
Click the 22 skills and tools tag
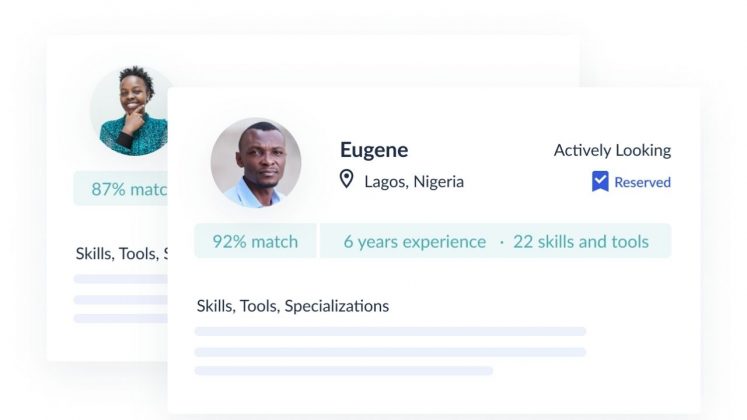coord(581,242)
